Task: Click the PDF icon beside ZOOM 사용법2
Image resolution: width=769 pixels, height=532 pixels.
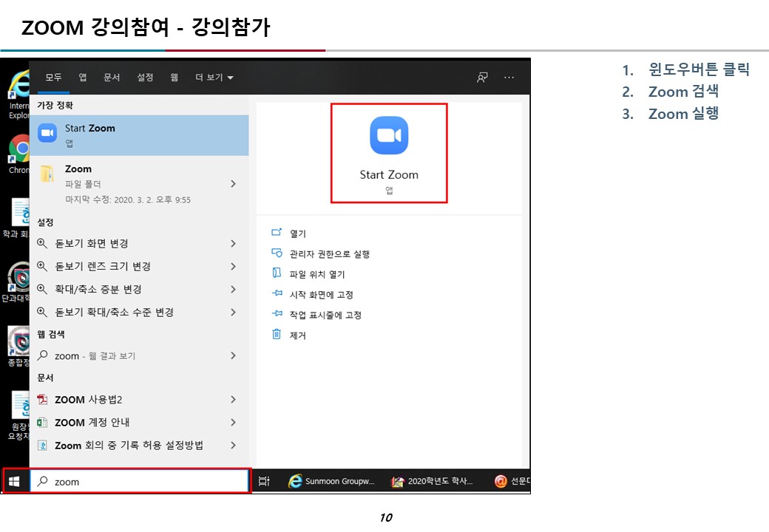Action: [43, 400]
